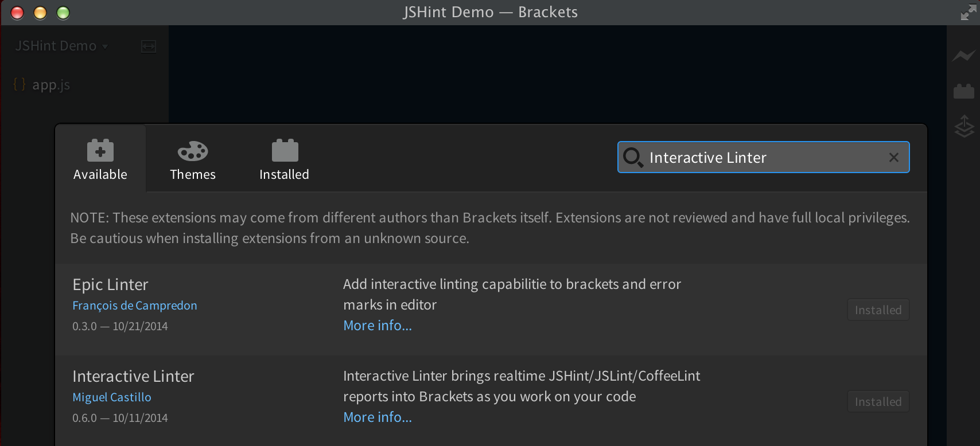Image resolution: width=980 pixels, height=446 pixels.
Task: Clear the extension search field
Action: point(893,157)
